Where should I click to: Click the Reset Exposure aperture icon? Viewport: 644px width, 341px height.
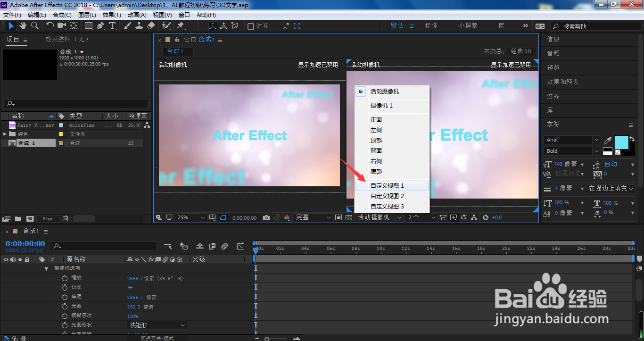point(486,217)
